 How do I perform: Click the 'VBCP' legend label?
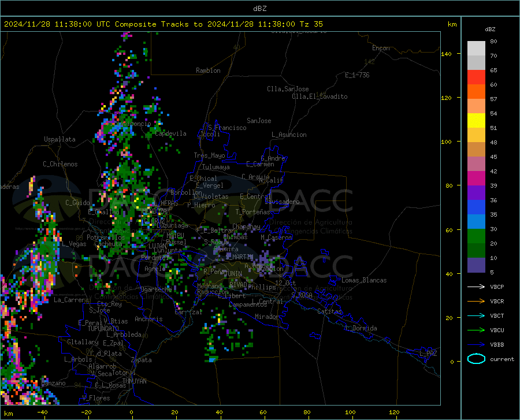coord(497,287)
